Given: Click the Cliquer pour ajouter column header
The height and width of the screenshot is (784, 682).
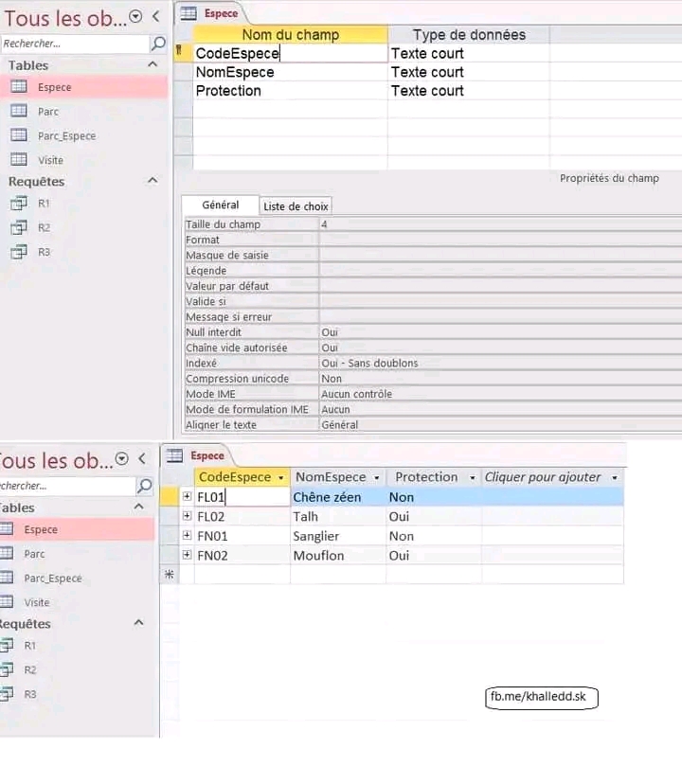Looking at the screenshot, I should [543, 477].
